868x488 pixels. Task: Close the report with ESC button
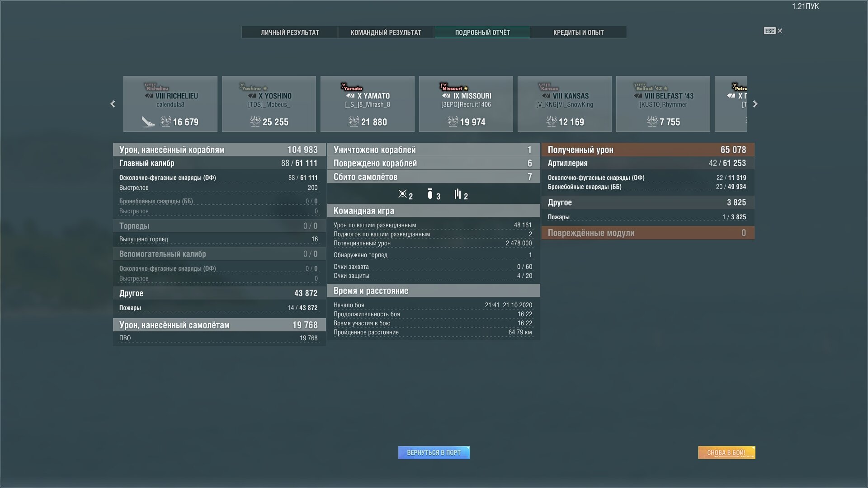click(773, 31)
